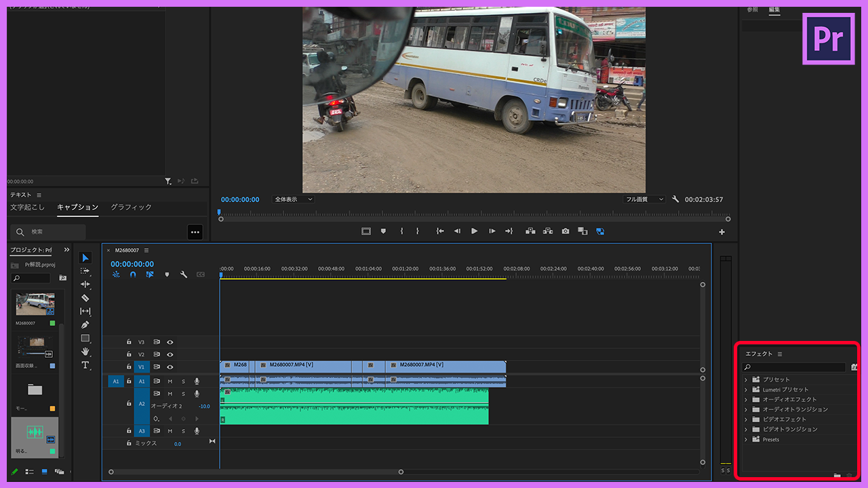Toggle visibility of track V1
The image size is (868, 488).
click(x=170, y=367)
